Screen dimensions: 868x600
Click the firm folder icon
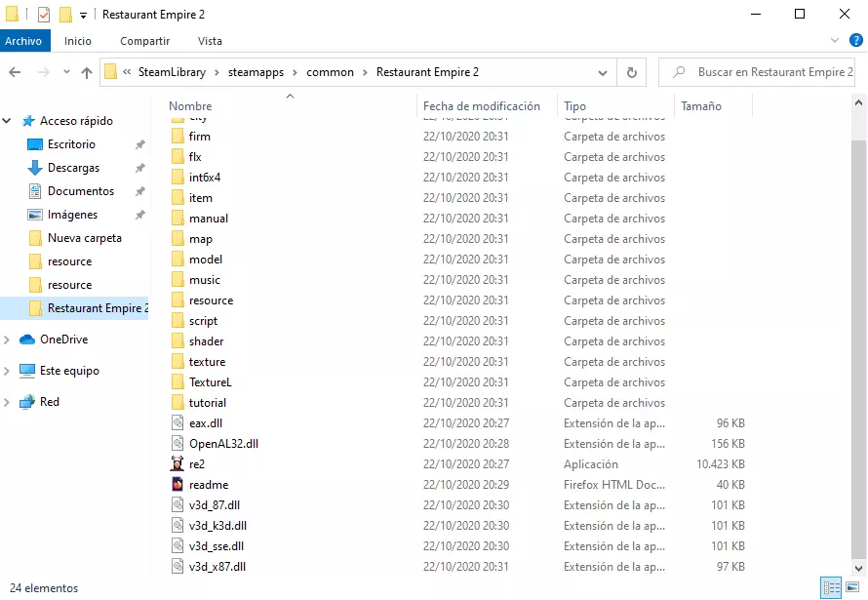pyautogui.click(x=178, y=137)
